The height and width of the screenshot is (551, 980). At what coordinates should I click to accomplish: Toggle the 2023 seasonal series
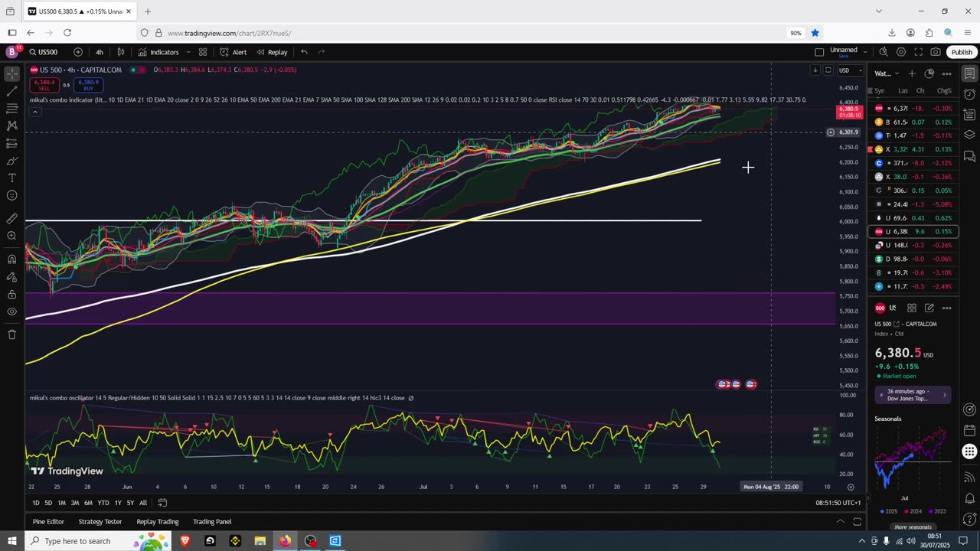pos(937,511)
